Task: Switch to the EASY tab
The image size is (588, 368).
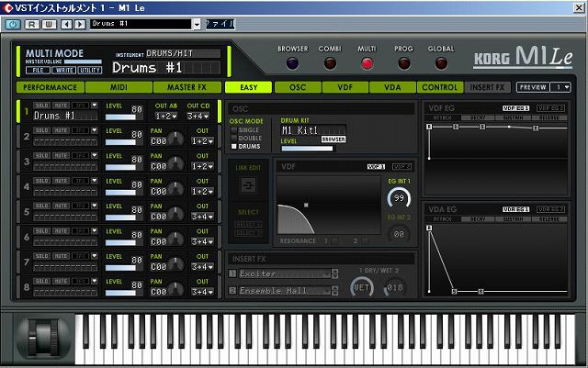Action: 249,87
